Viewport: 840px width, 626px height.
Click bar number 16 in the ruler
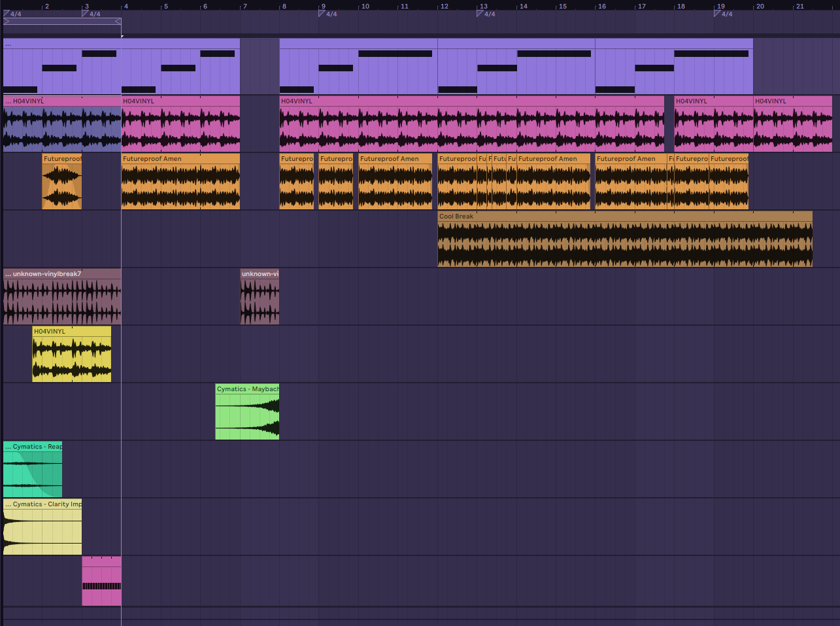[x=602, y=6]
